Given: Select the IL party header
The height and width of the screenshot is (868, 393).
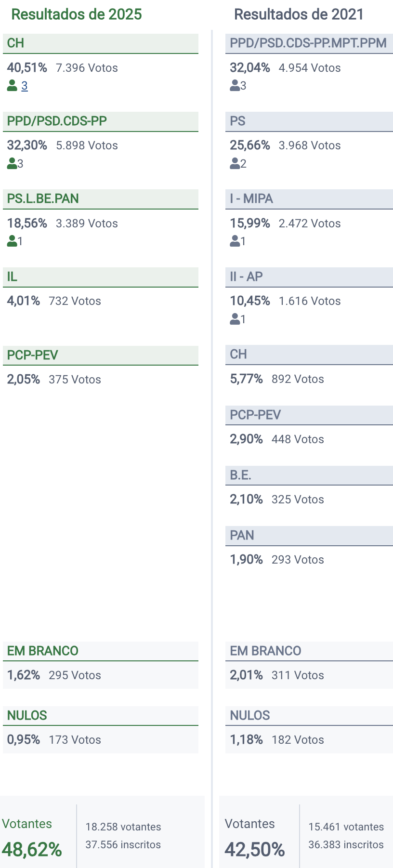Looking at the screenshot, I should [x=101, y=277].
